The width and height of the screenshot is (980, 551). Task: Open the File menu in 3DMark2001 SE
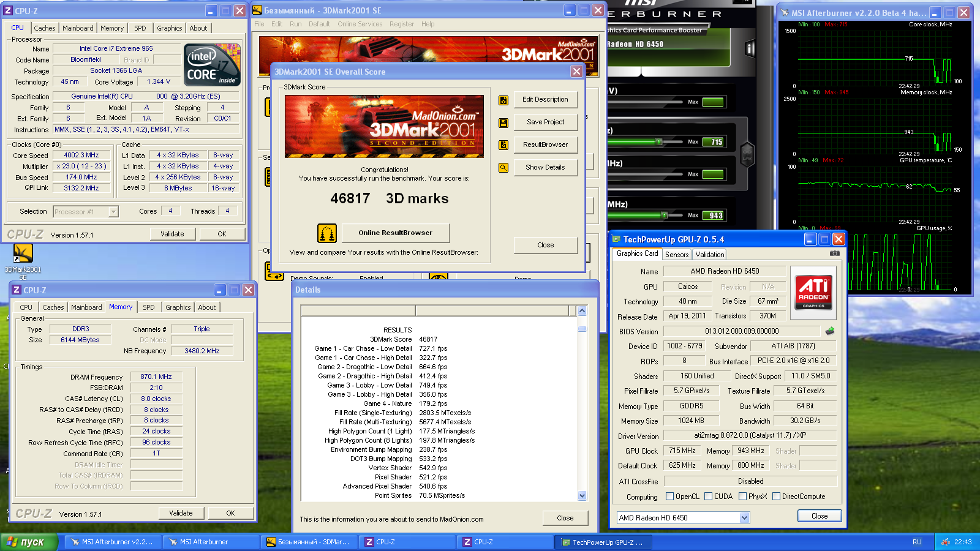[x=259, y=24]
